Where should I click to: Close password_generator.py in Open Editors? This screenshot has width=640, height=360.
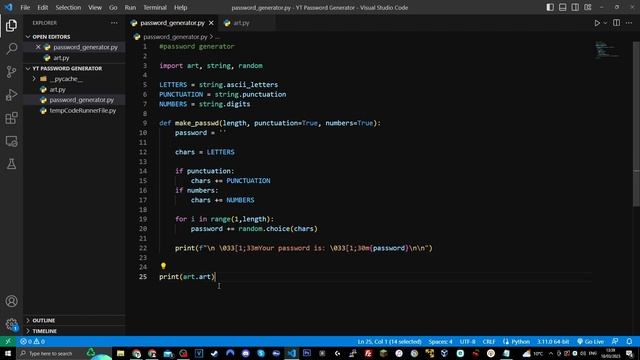pyautogui.click(x=38, y=47)
